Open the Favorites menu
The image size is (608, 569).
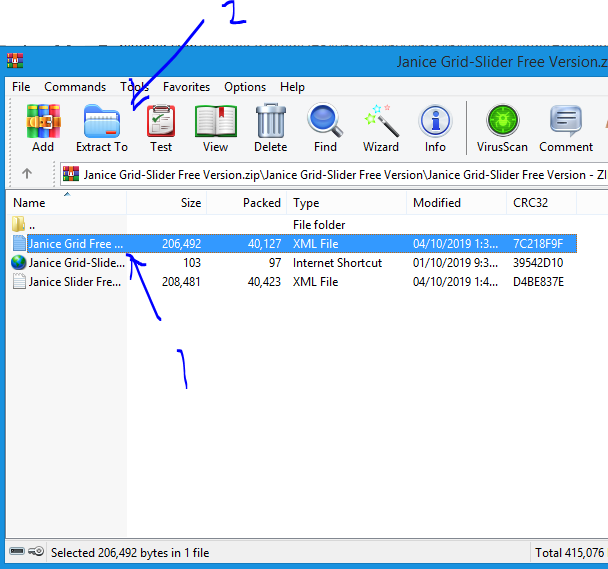187,87
